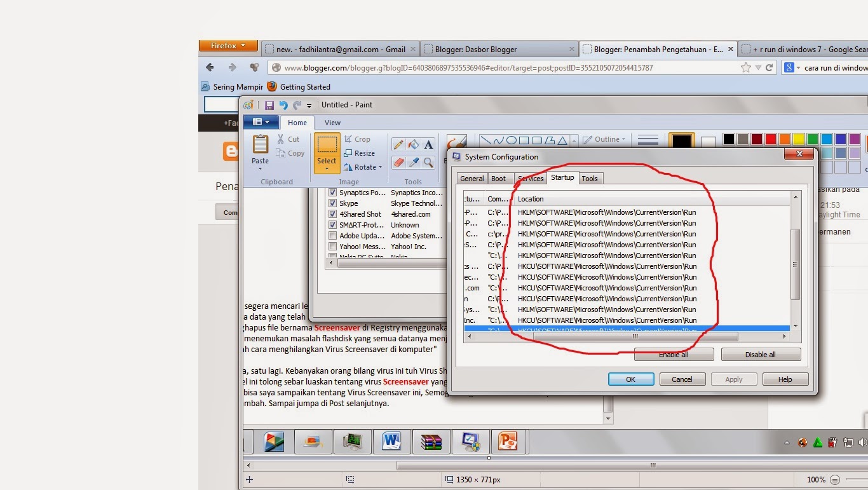
Task: Select the Magnifier tool in Paint
Action: point(428,162)
